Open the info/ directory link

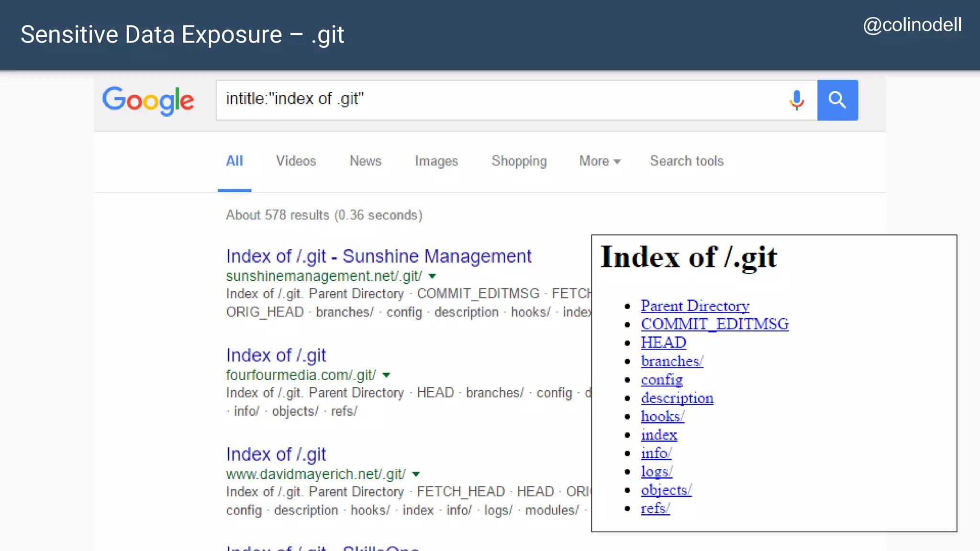pyautogui.click(x=657, y=453)
